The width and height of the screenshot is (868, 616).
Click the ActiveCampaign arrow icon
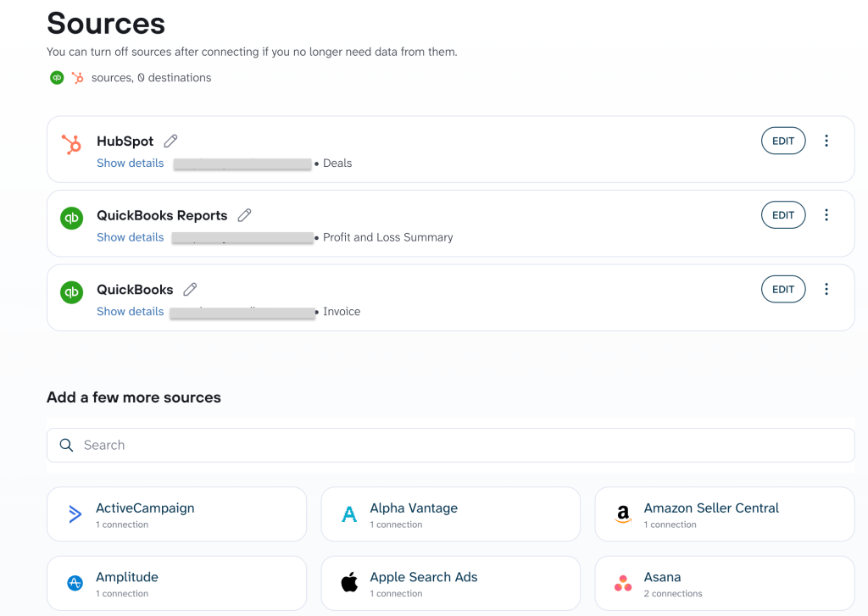(75, 514)
